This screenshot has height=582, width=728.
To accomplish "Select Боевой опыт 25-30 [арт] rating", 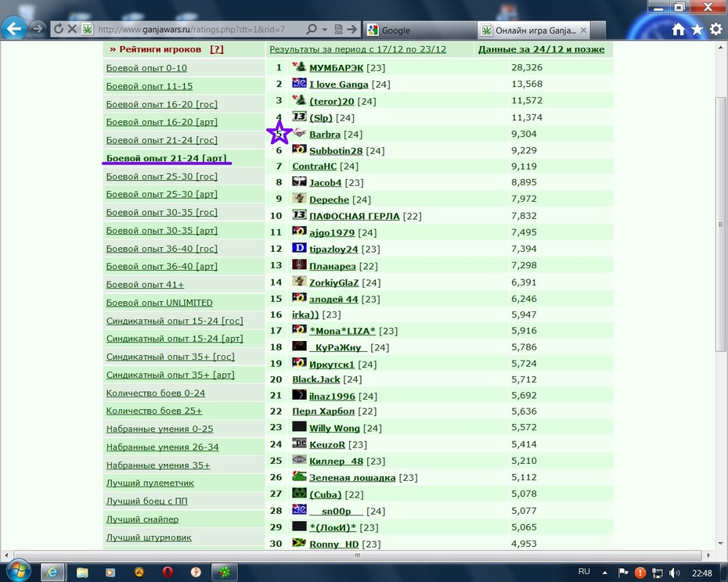I will point(161,194).
